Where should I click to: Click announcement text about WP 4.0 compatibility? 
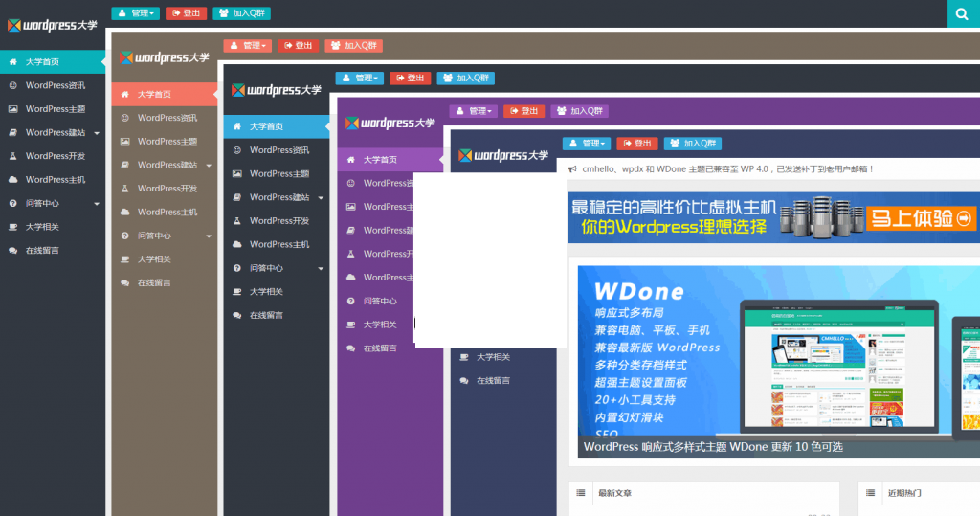[727, 169]
